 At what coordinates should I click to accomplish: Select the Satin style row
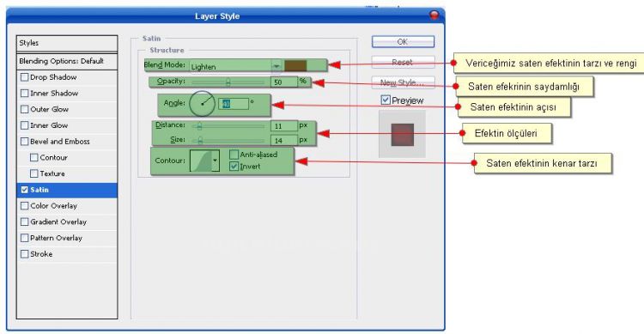(67, 190)
